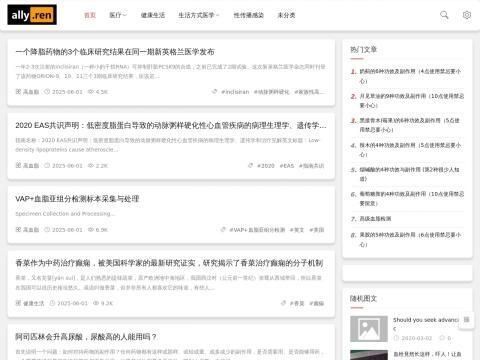Click the tag icon beside #inclisiran
This screenshot has width=480, height=360.
[x=215, y=91]
